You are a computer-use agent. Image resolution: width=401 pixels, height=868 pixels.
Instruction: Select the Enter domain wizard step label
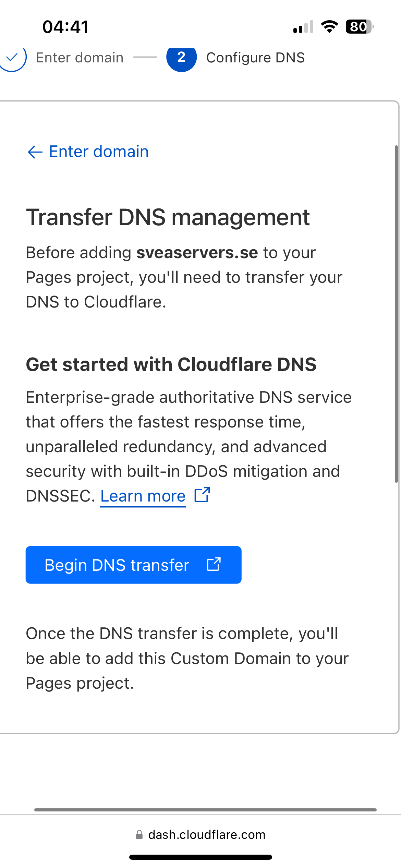(80, 58)
